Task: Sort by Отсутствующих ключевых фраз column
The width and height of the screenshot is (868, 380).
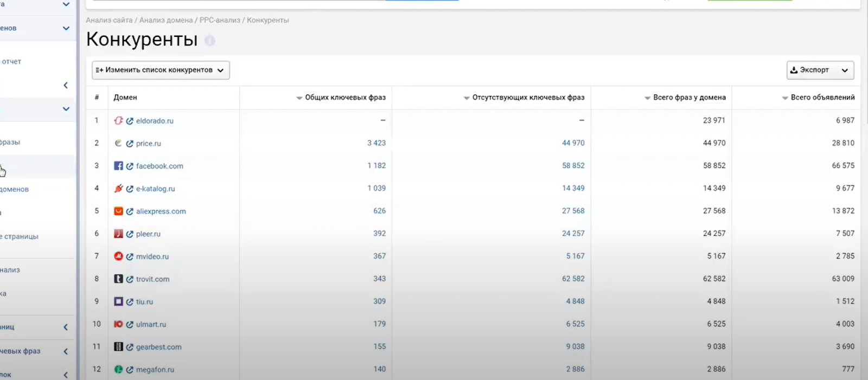Action: (x=524, y=98)
